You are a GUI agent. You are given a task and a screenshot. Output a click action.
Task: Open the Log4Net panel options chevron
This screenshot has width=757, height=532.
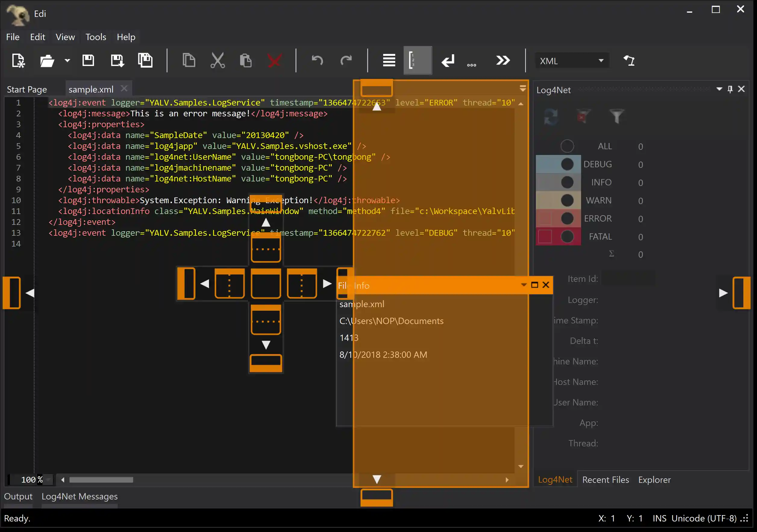[718, 89]
